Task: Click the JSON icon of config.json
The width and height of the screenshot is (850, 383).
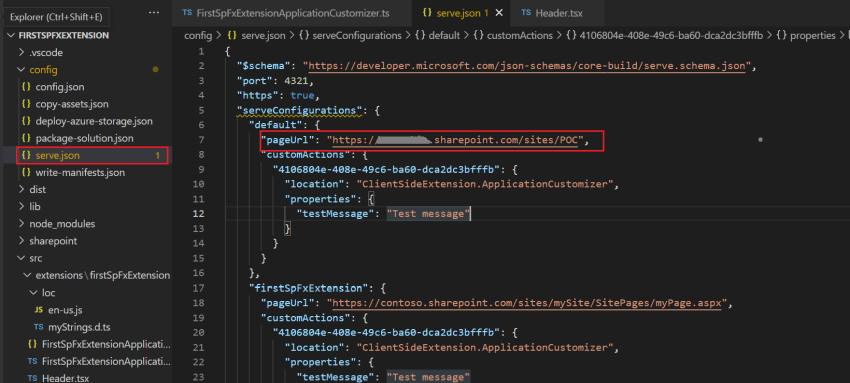Action: 25,87
